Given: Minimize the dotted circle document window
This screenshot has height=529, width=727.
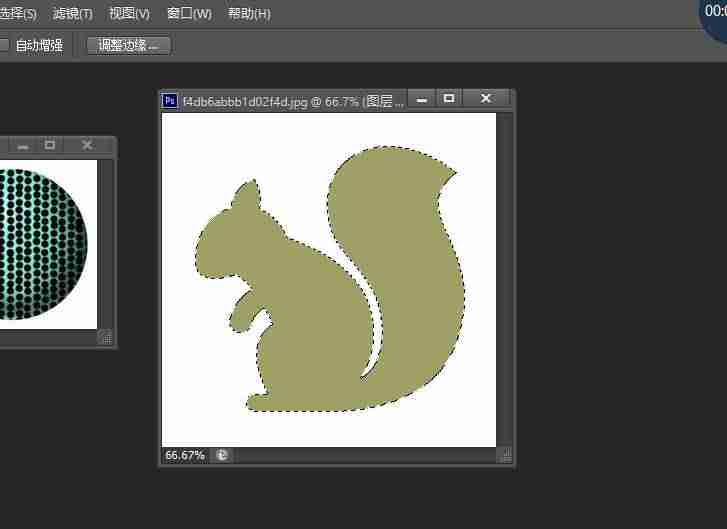Looking at the screenshot, I should [x=23, y=146].
